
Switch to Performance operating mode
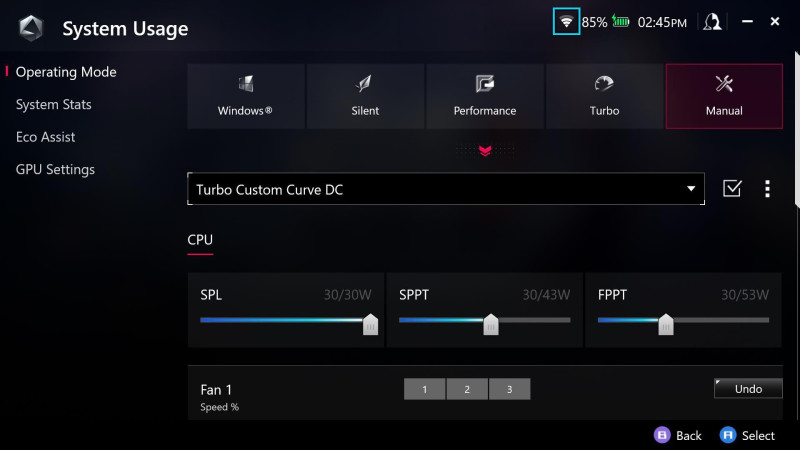tap(485, 96)
